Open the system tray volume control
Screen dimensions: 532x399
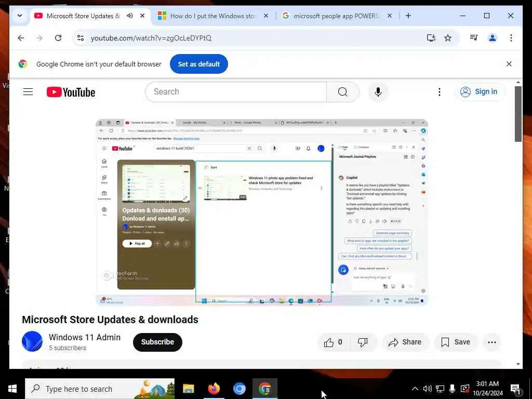pos(427,389)
